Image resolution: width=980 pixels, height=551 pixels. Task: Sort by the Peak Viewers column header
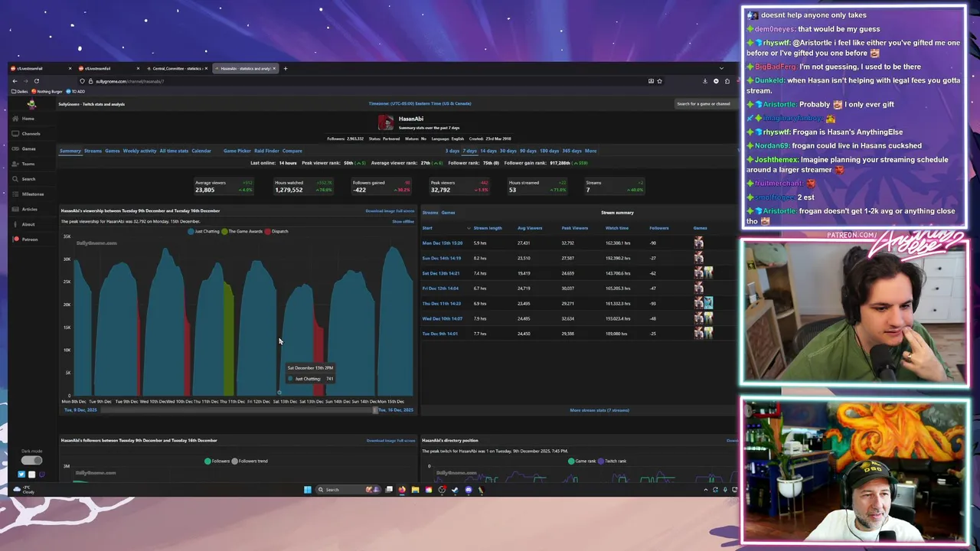tap(574, 228)
